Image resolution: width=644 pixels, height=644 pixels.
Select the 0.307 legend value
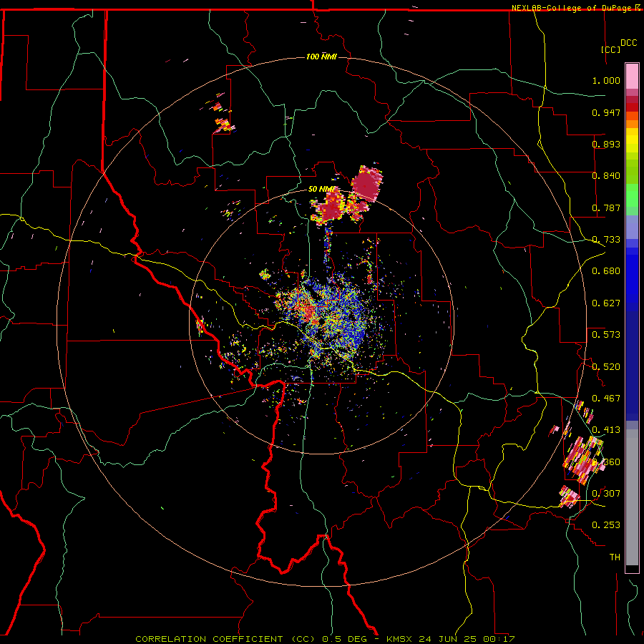(x=606, y=493)
